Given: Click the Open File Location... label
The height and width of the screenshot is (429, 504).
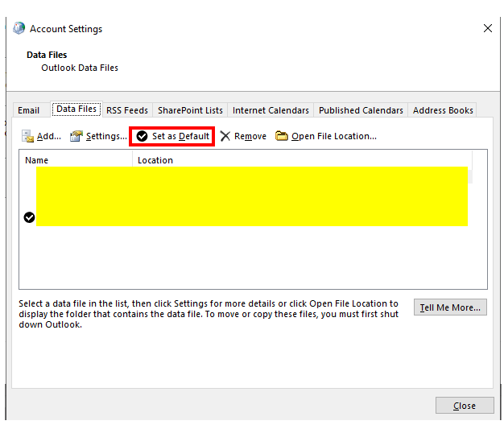Looking at the screenshot, I should pyautogui.click(x=334, y=136).
